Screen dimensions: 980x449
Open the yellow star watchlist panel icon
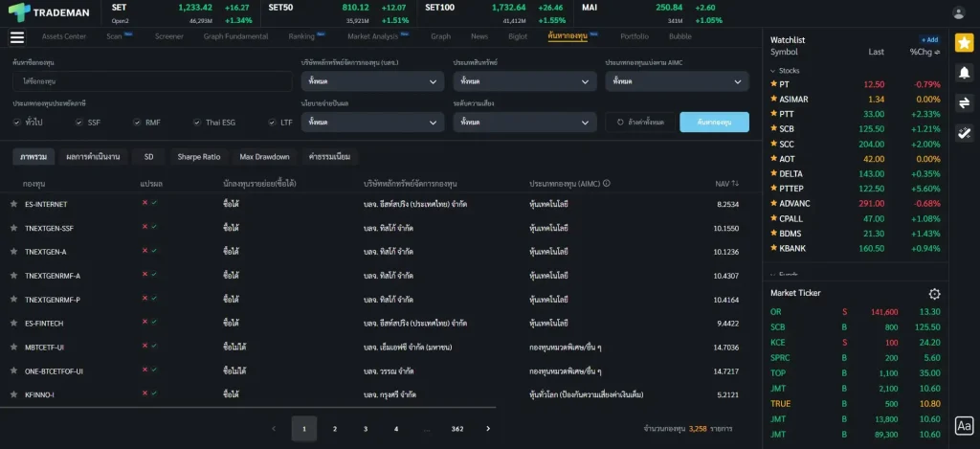[x=964, y=44]
